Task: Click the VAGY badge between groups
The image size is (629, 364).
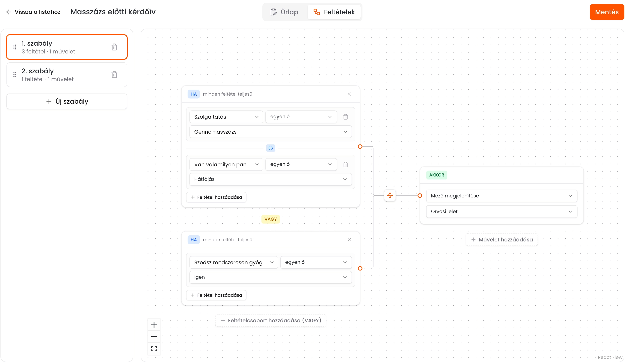Action: coord(270,219)
